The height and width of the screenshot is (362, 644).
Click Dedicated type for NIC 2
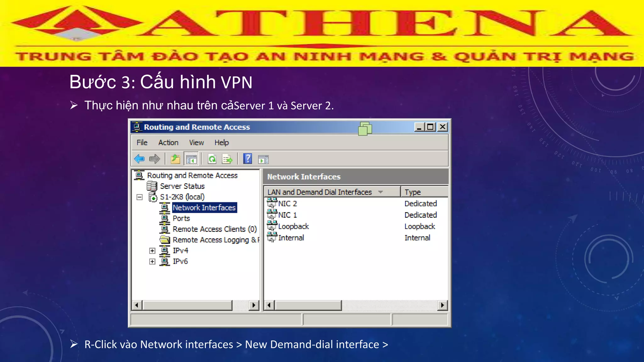click(x=421, y=204)
